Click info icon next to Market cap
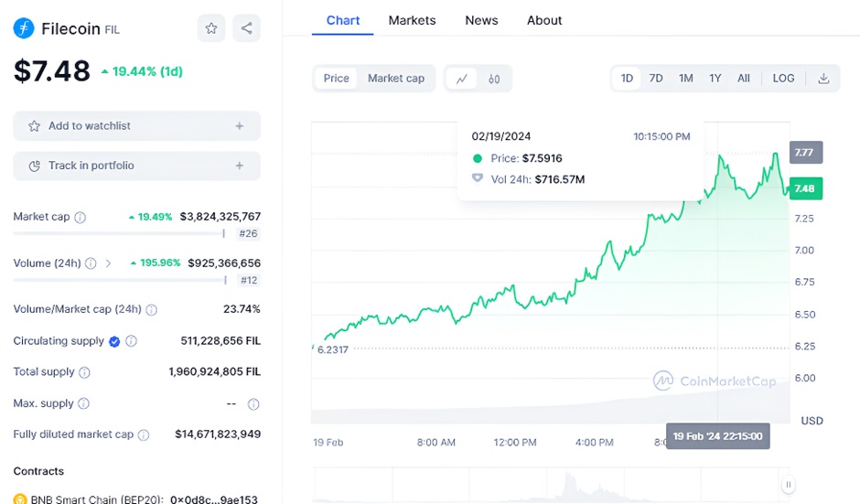Screen dimensions: 860x504 tap(81, 218)
